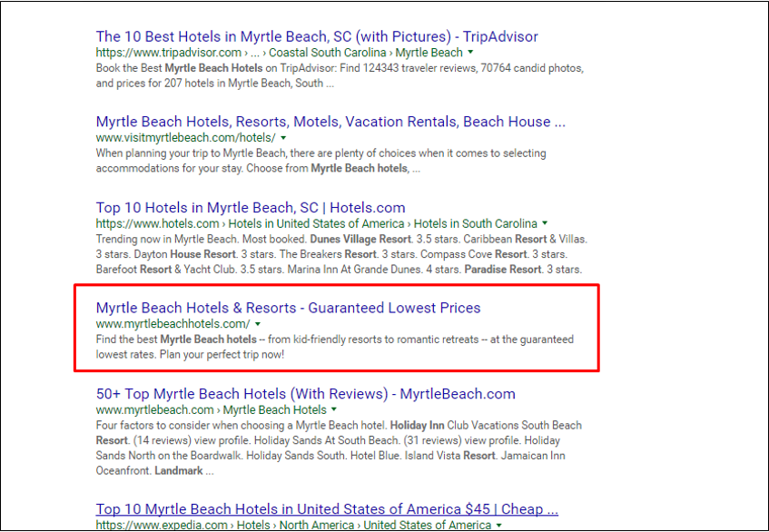The image size is (769, 532).
Task: Open 50+ Top Myrtle Beach Hotels result
Action: coord(306,394)
